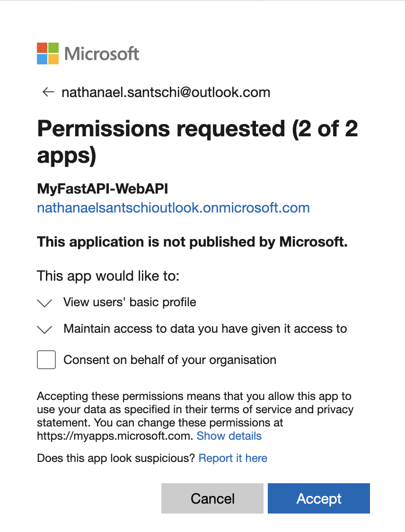
Task: Click the not published by Microsoft warning
Action: 192,242
